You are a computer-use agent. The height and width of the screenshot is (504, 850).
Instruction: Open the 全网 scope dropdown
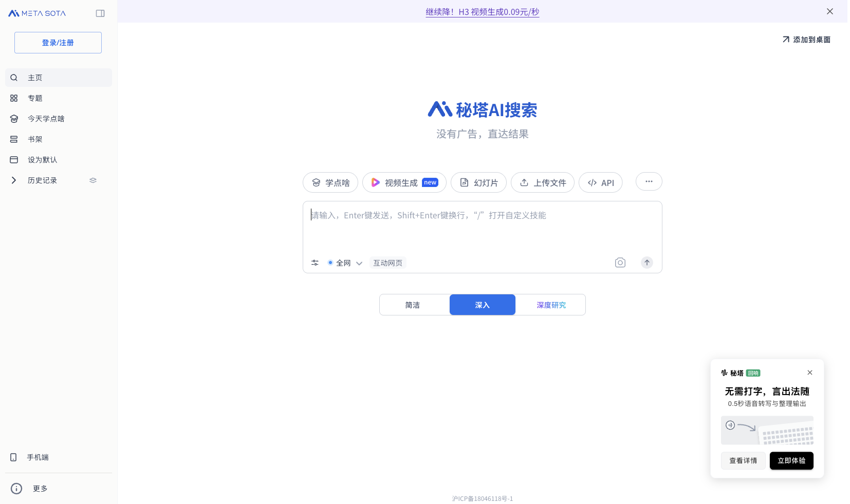345,263
